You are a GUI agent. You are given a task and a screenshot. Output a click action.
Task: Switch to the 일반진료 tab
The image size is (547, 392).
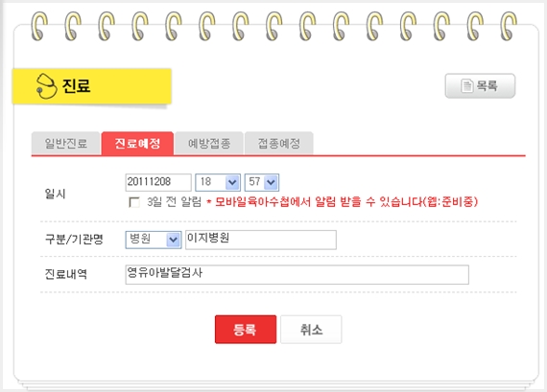(65, 143)
